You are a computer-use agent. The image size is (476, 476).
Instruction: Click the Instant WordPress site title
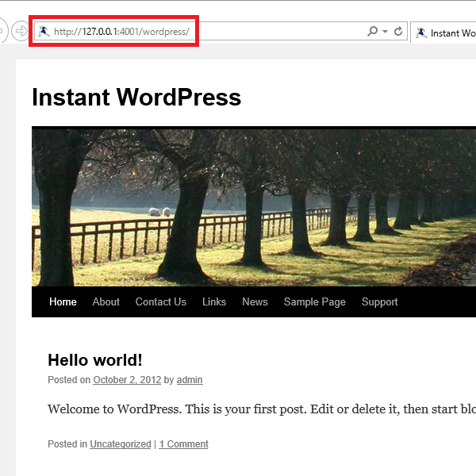136,97
